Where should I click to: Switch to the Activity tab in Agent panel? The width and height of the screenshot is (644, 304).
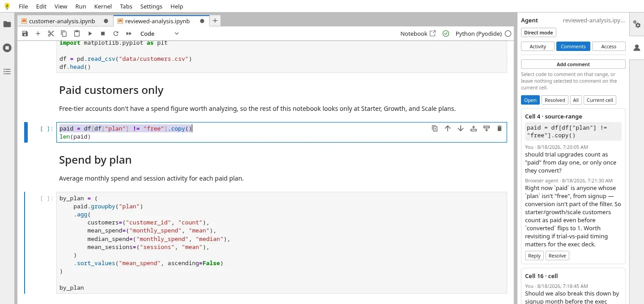[538, 46]
